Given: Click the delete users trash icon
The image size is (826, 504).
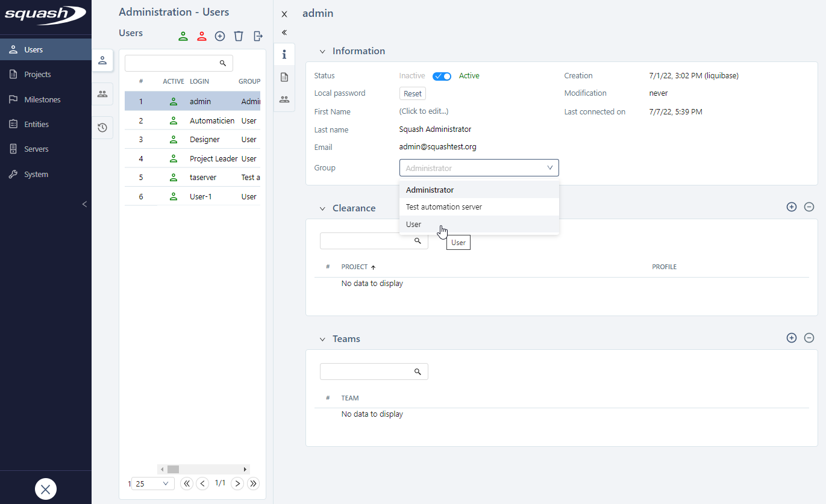Looking at the screenshot, I should tap(239, 36).
